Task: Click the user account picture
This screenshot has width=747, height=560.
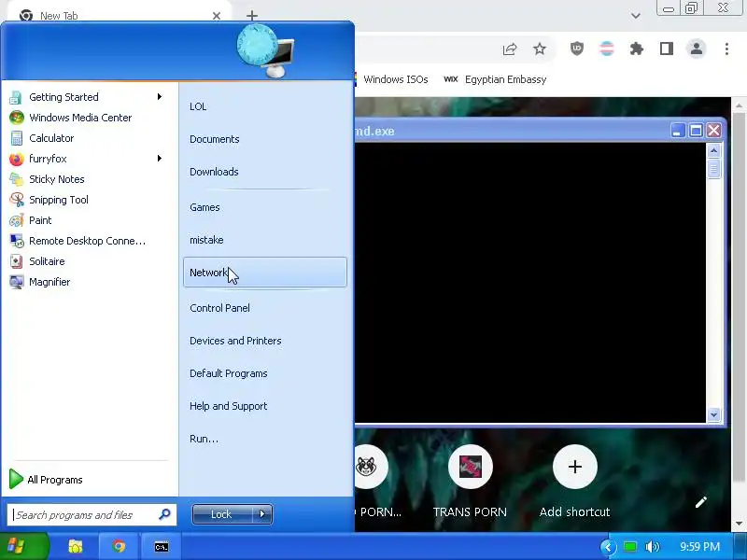Action: point(265,50)
